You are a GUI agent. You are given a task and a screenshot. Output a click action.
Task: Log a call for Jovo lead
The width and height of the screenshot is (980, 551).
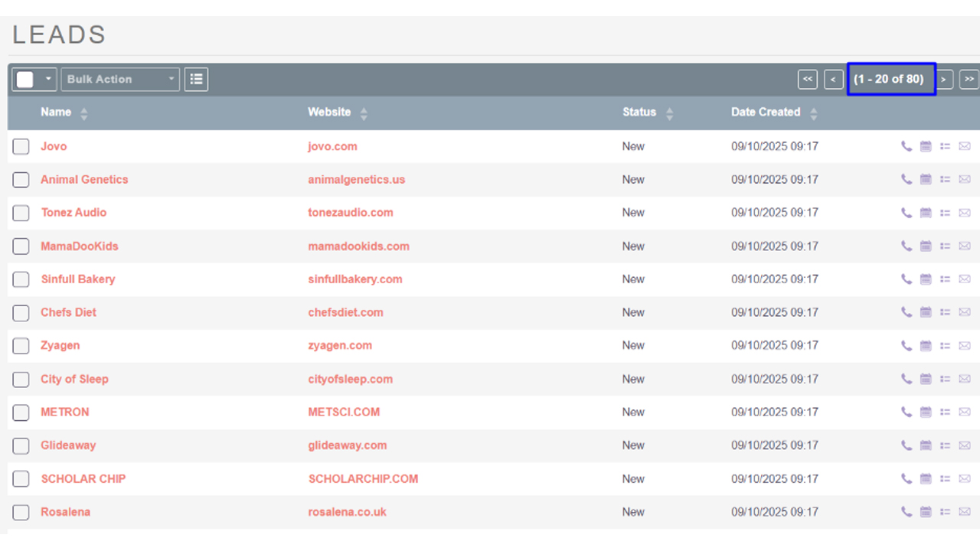[x=906, y=146]
